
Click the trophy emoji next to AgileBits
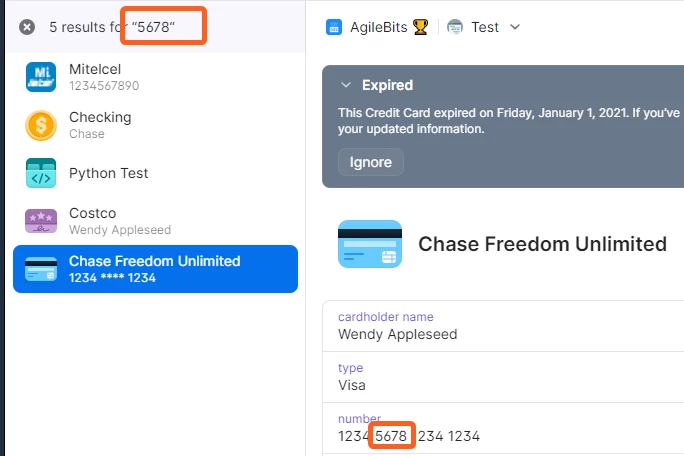(421, 27)
